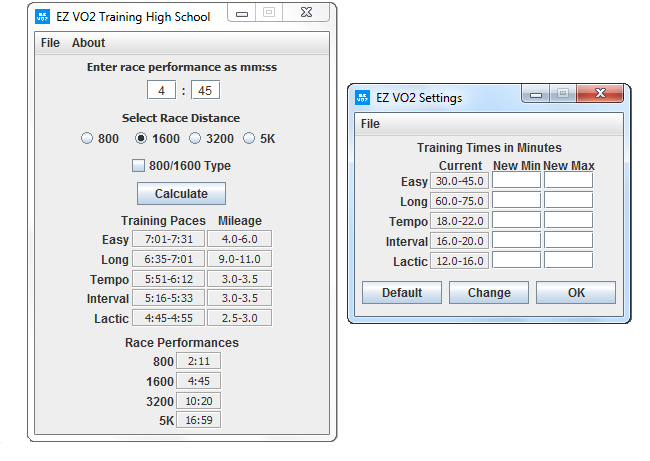Viewport: 650px width, 461px height.
Task: Click the Lactic New Min input field
Action: tap(517, 261)
